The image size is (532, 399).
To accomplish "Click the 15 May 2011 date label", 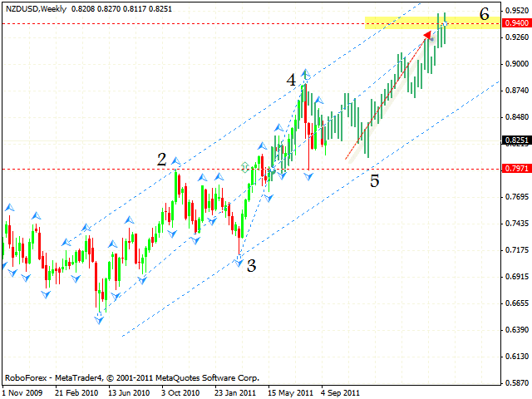I will point(289,391).
